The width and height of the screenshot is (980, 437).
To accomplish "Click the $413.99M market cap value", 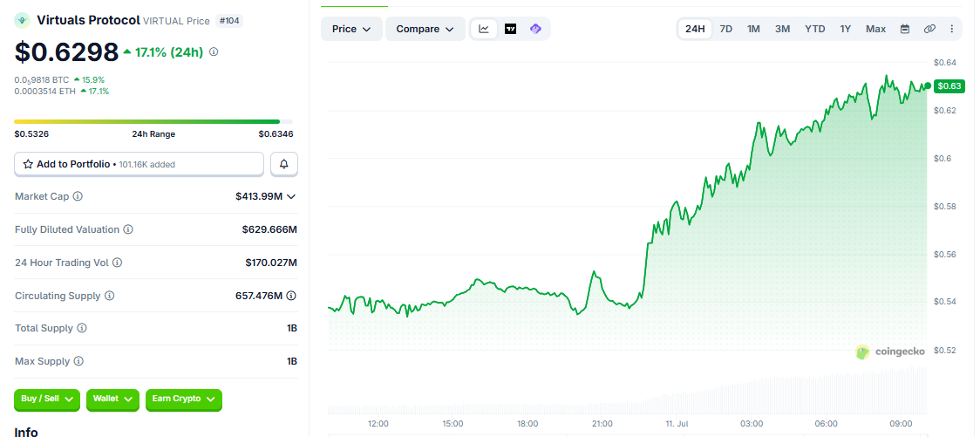I will pyautogui.click(x=259, y=196).
